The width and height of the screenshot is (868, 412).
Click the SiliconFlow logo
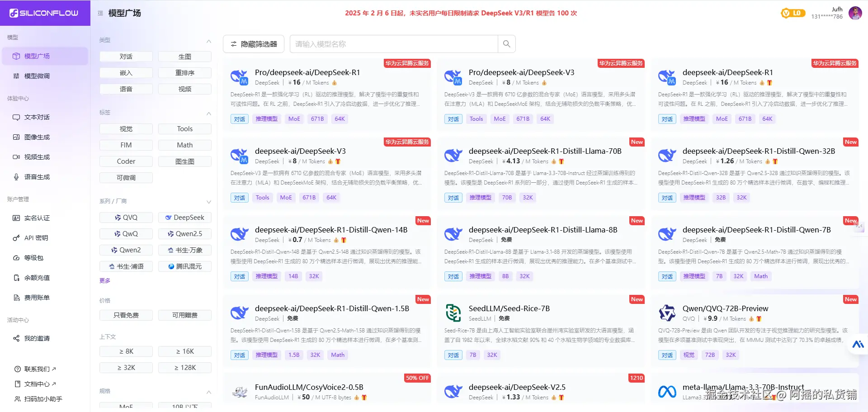coord(44,13)
